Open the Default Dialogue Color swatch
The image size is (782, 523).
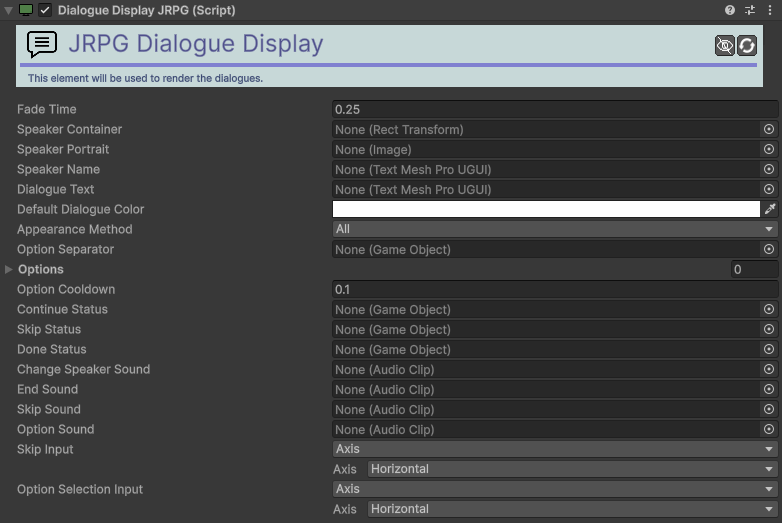coord(546,209)
